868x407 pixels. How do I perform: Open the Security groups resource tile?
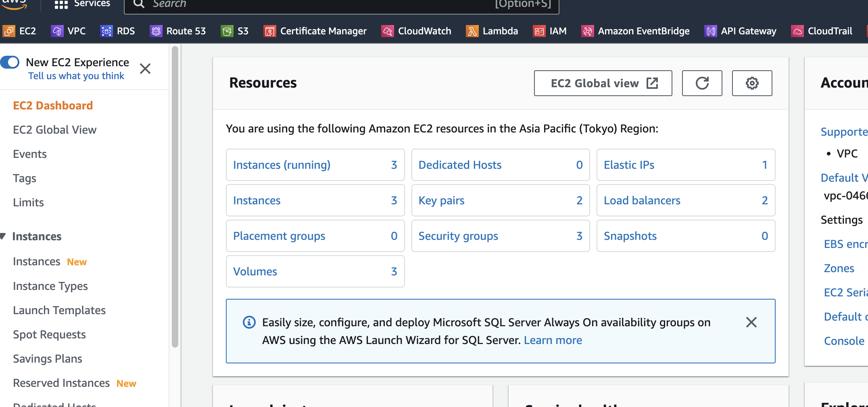(x=458, y=236)
